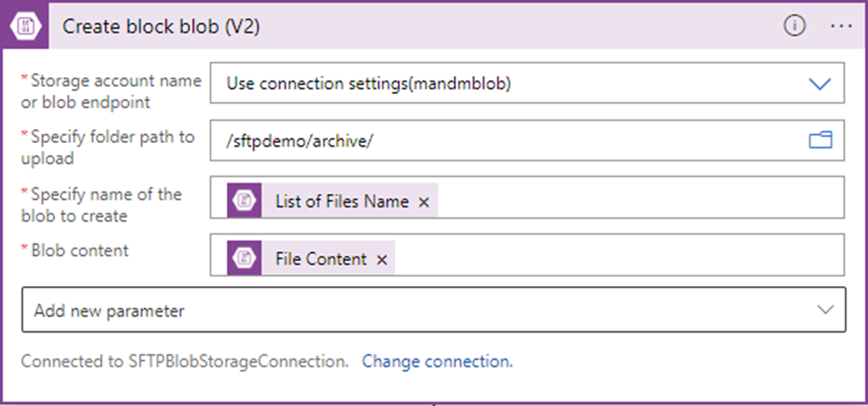Click the List of Files Name token
868x406 pixels.
(x=333, y=200)
